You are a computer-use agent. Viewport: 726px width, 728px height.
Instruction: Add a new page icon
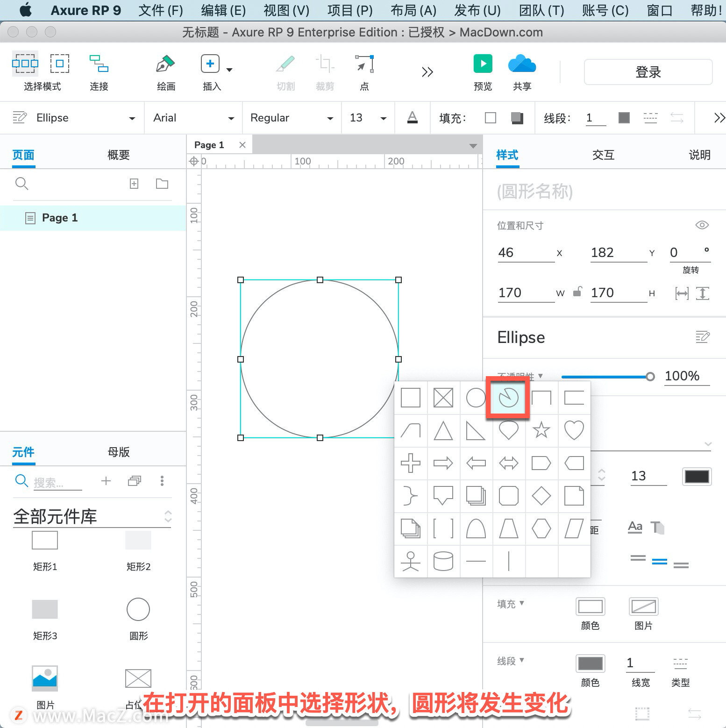(x=134, y=184)
